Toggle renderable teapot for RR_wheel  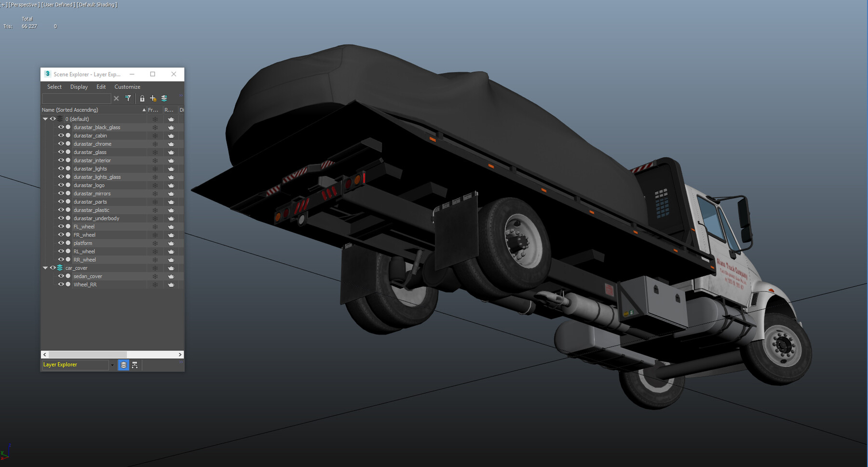pos(171,260)
